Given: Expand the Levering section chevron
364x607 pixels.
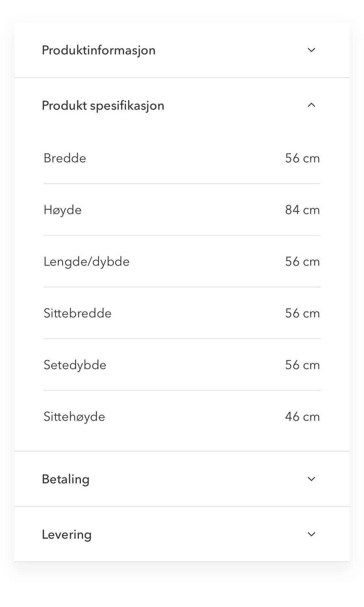Looking at the screenshot, I should (311, 534).
